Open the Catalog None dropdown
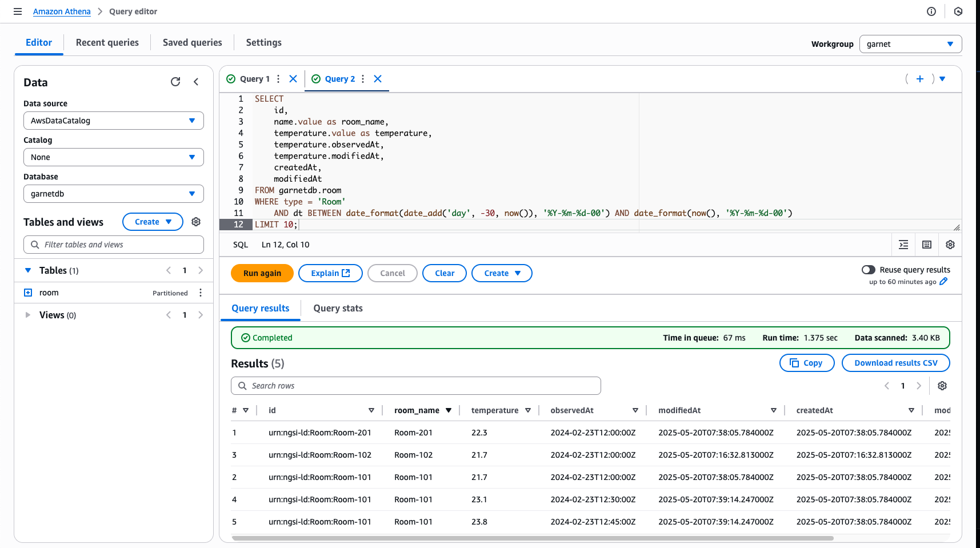This screenshot has width=980, height=548. tap(114, 157)
